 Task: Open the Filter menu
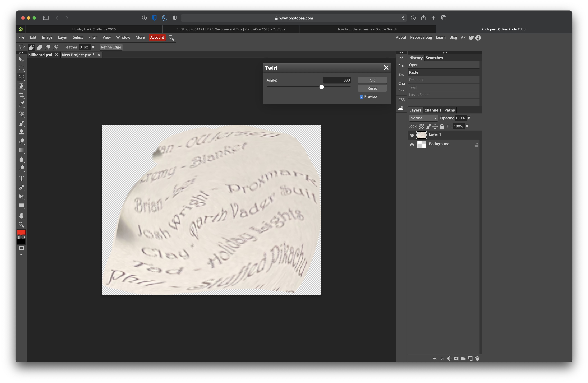click(x=93, y=37)
